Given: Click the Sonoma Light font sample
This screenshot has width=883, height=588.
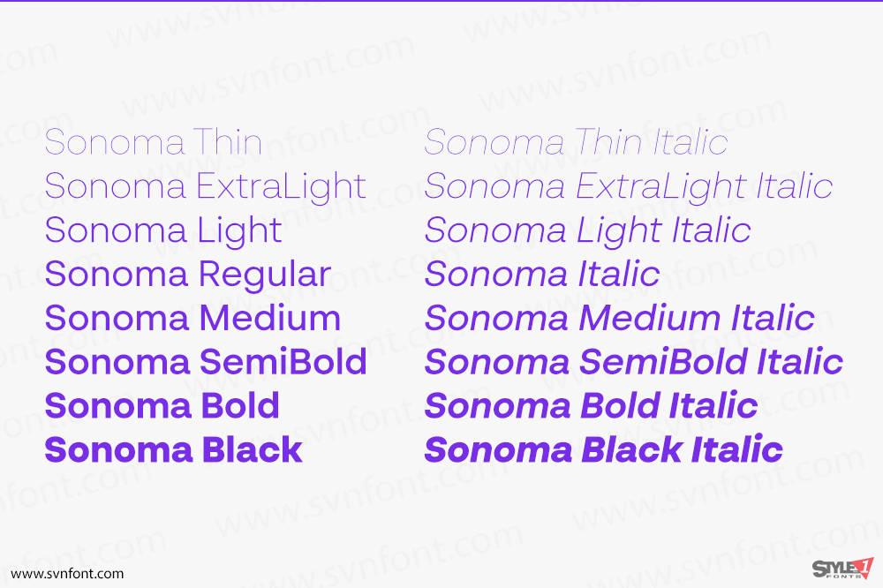Looking at the screenshot, I should click(x=163, y=232).
